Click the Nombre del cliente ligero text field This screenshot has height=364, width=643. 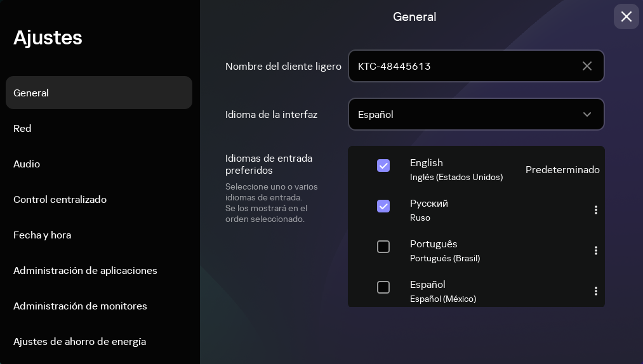tap(463, 66)
